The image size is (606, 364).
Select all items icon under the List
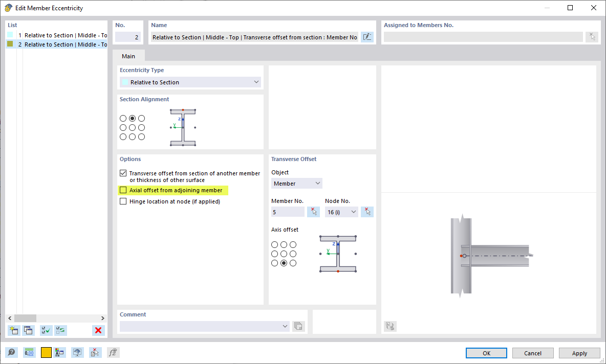coord(46,330)
